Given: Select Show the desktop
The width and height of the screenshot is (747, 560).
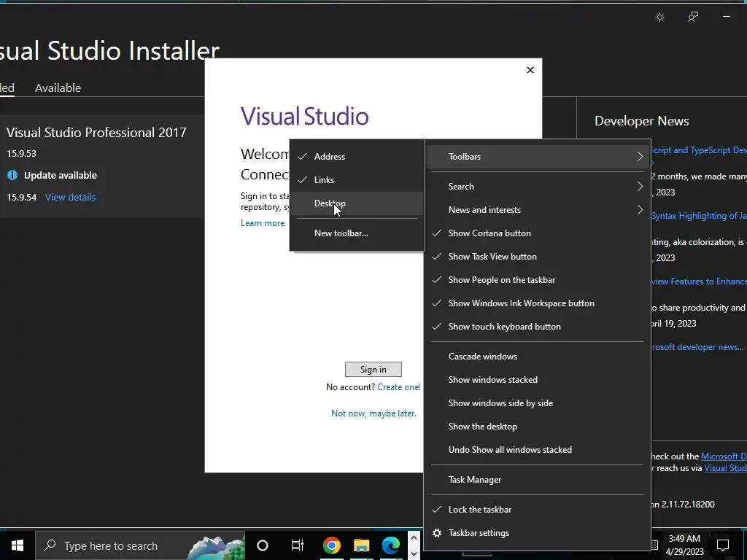Looking at the screenshot, I should click(538, 427).
